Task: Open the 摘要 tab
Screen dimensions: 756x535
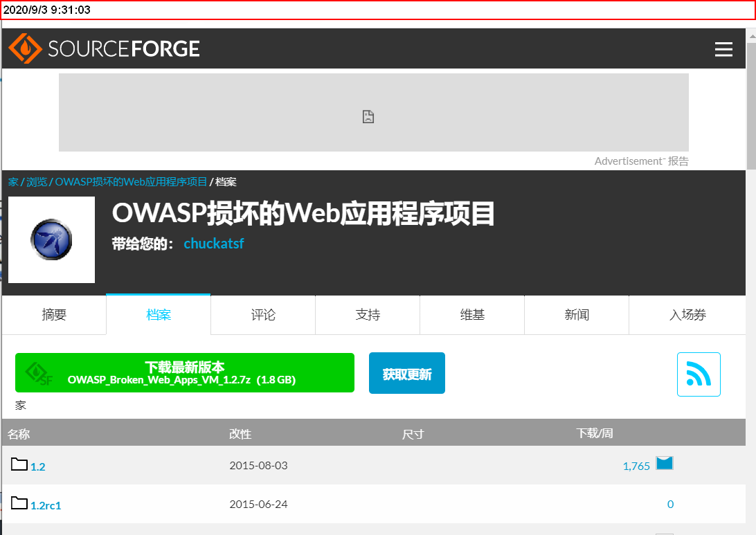Action: coord(54,315)
